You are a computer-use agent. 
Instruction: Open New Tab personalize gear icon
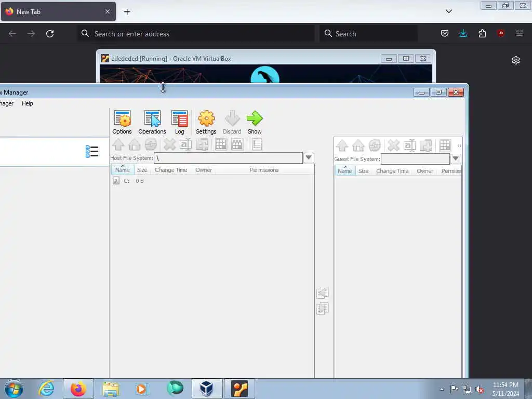(x=516, y=60)
